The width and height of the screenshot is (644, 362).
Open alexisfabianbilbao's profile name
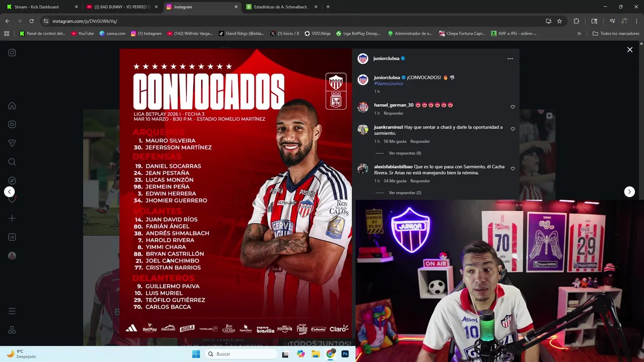point(393,166)
